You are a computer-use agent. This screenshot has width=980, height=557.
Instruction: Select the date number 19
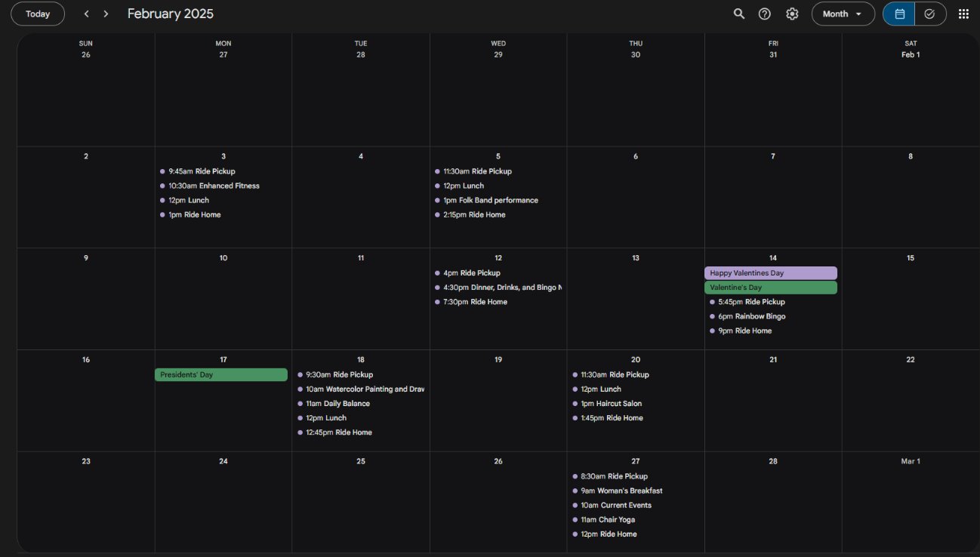498,360
